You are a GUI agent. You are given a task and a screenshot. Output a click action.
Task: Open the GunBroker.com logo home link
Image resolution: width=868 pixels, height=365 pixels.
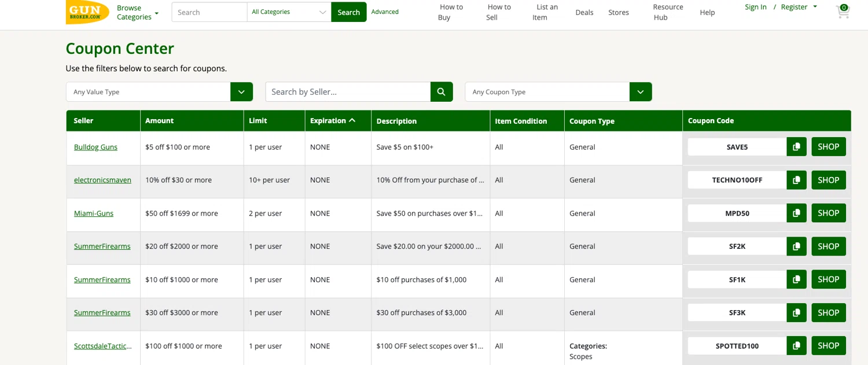87,12
